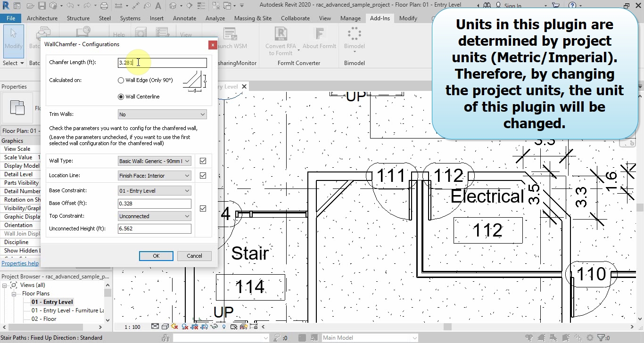This screenshot has width=644, height=343.
Task: Click the Sun Path toggle in view controls
Action: point(174,326)
